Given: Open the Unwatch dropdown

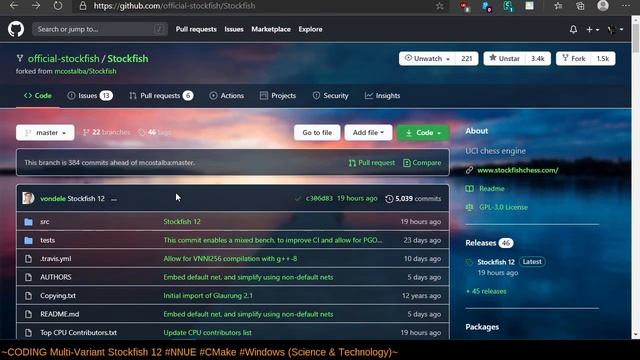Looking at the screenshot, I should pyautogui.click(x=427, y=59).
